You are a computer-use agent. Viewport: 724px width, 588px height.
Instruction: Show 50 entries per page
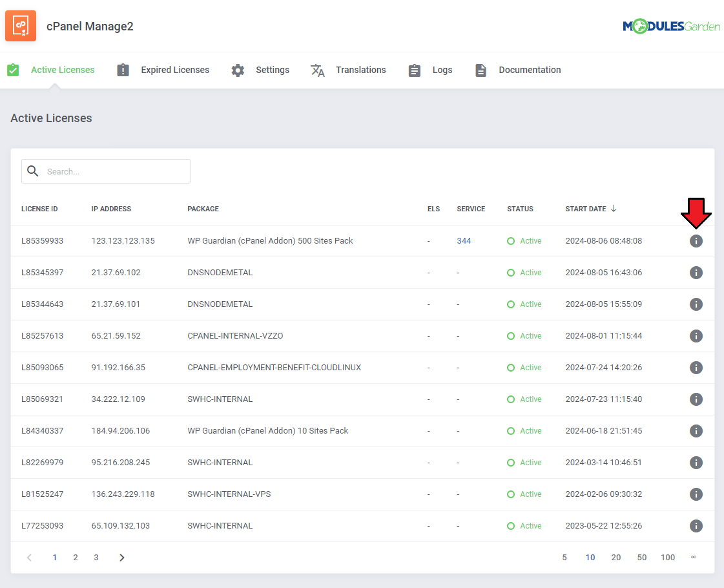[642, 558]
